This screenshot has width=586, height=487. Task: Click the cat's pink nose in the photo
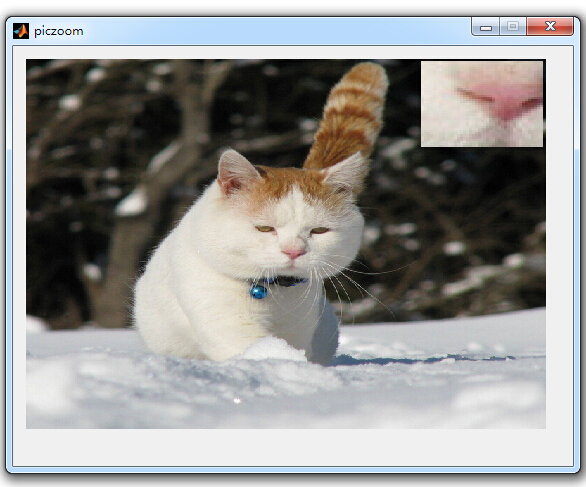point(294,253)
